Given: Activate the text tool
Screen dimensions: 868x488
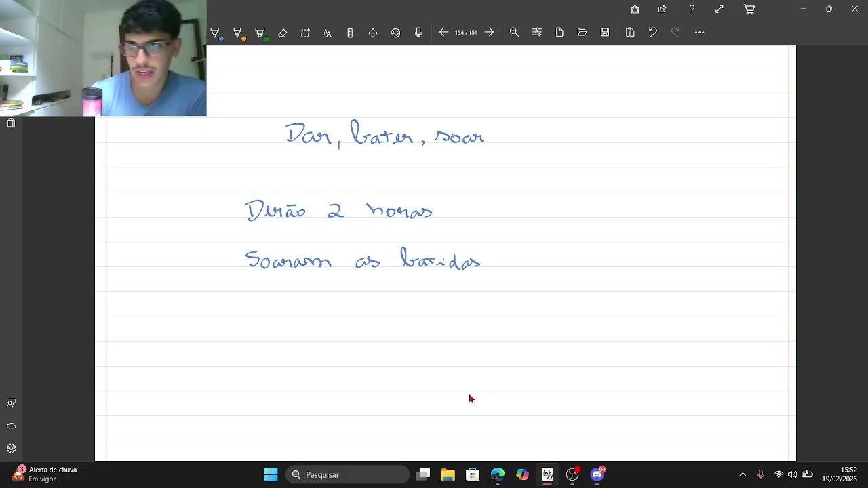Looking at the screenshot, I should pos(328,33).
